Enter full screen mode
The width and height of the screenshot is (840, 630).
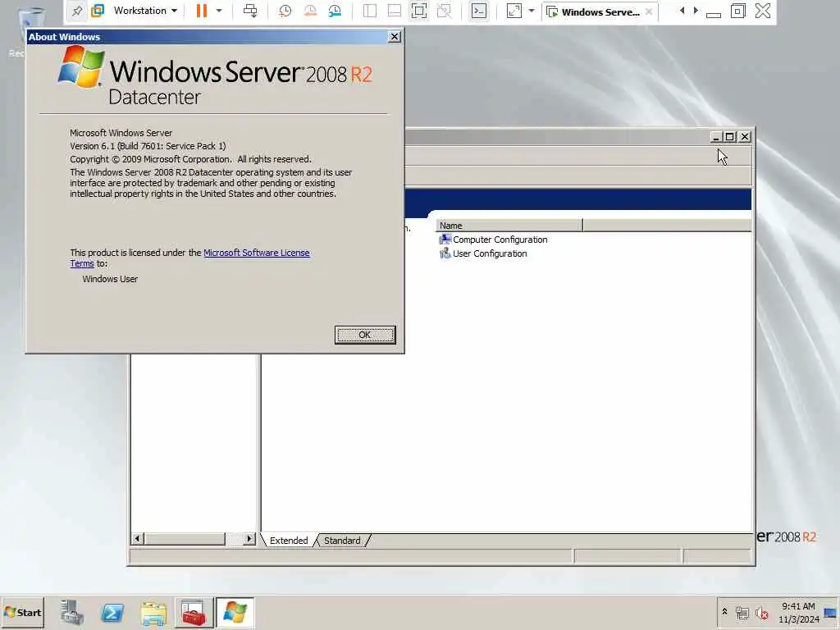[x=419, y=11]
